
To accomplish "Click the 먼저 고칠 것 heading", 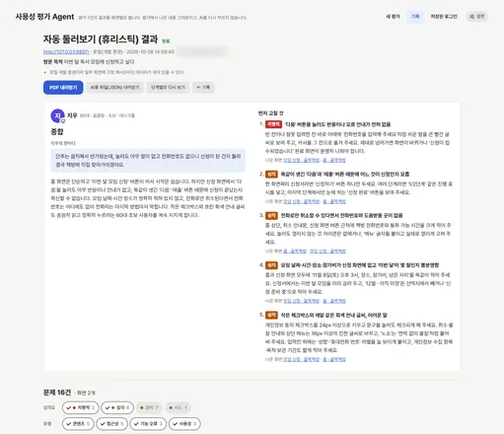I will point(270,113).
